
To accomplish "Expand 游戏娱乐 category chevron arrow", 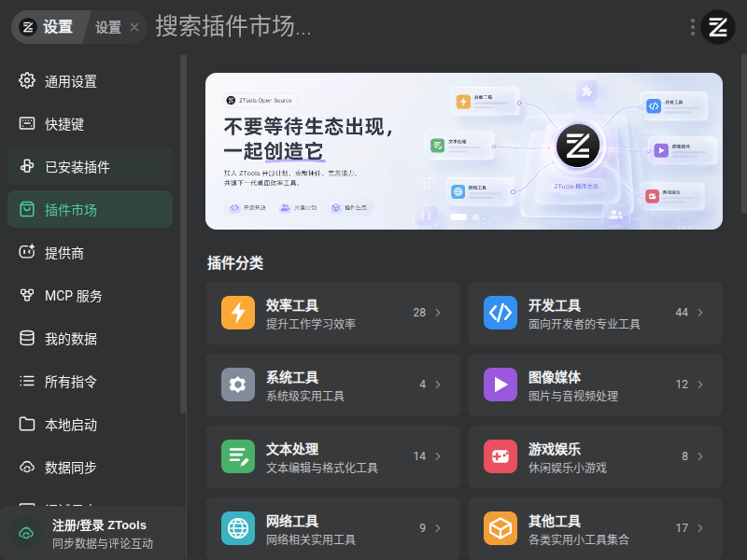I will 700,456.
